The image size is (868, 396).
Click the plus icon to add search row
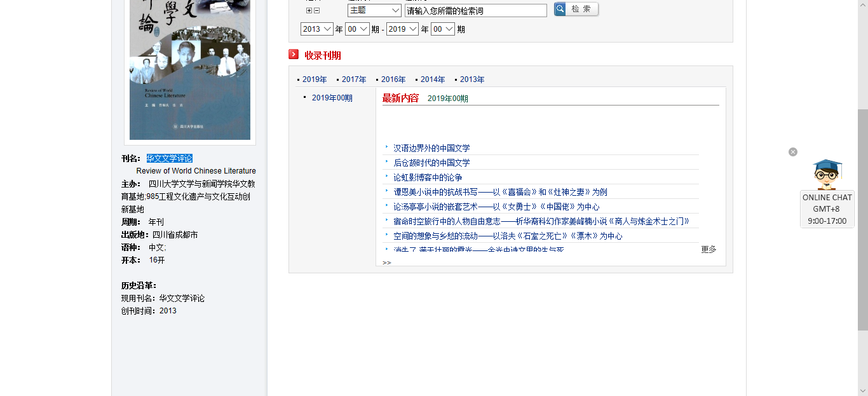[309, 10]
